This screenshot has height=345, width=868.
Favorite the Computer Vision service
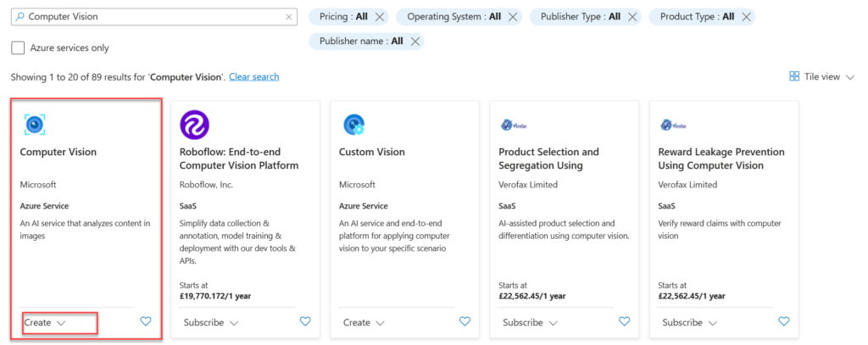tap(146, 321)
